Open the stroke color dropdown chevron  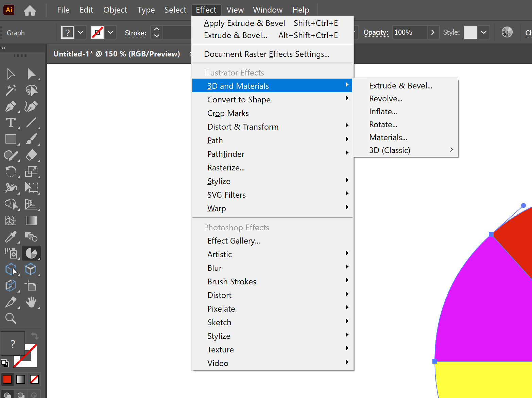110,32
